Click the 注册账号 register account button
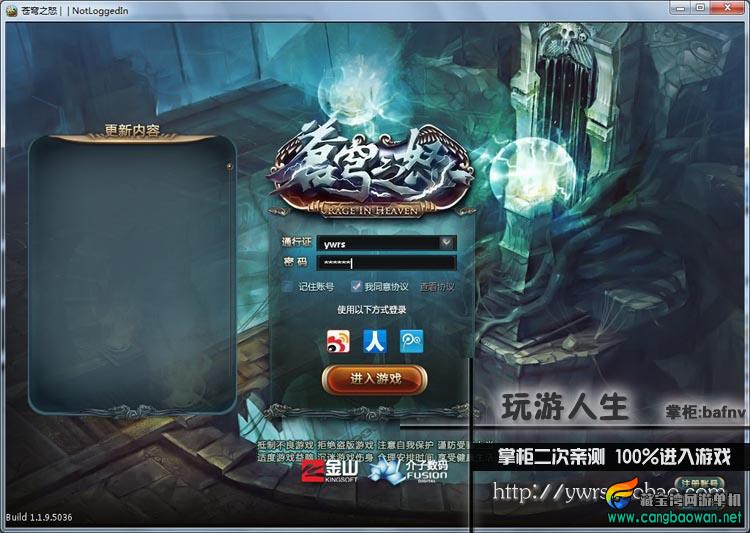Image resolution: width=750 pixels, height=533 pixels. coord(700,484)
